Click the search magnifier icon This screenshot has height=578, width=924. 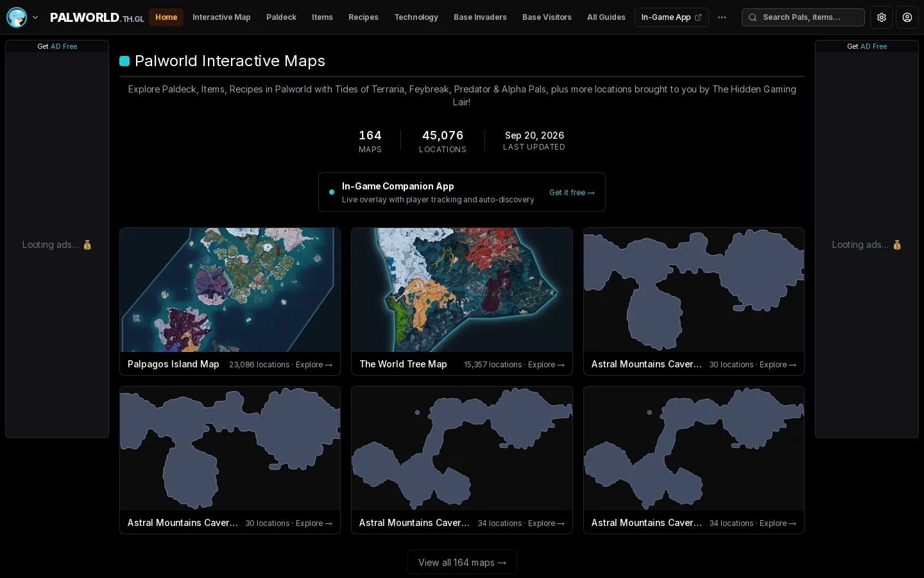(x=753, y=17)
